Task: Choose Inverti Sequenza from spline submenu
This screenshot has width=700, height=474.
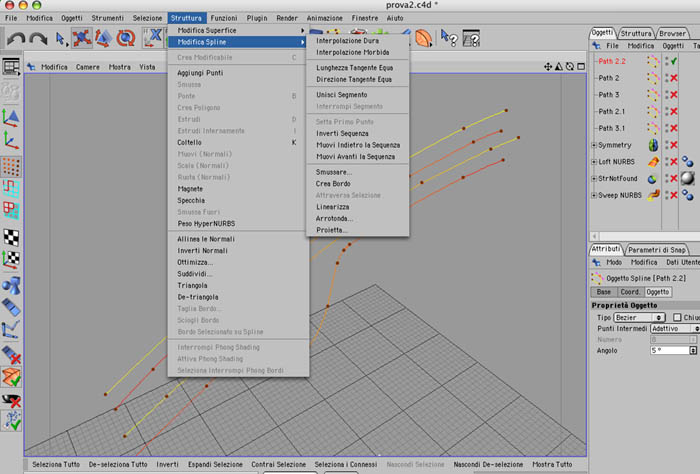Action: [342, 133]
